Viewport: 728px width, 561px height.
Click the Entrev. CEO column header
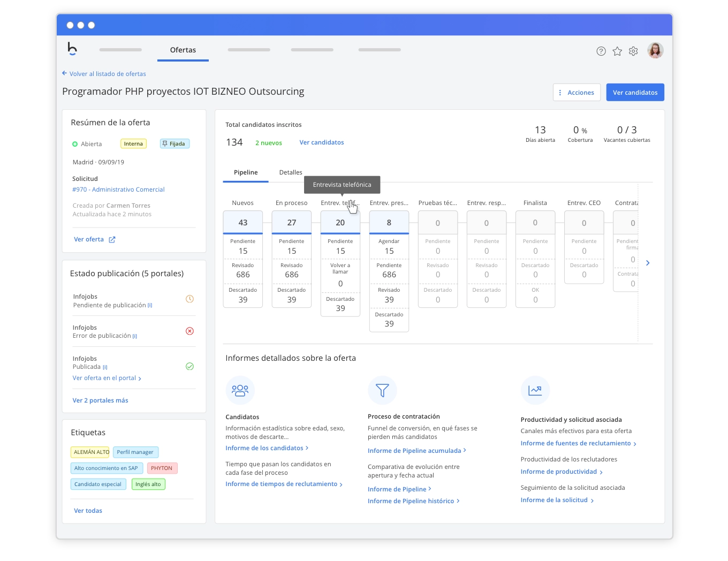(x=584, y=203)
